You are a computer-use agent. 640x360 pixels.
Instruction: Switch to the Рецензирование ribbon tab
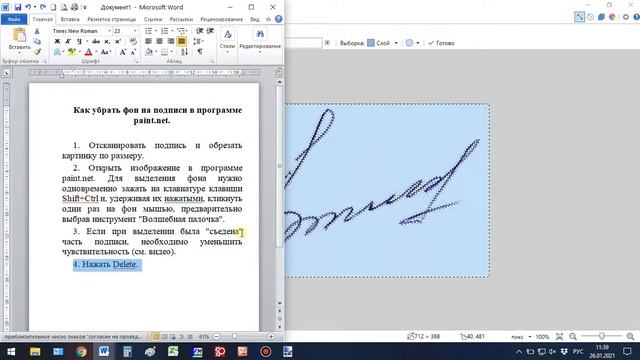222,19
